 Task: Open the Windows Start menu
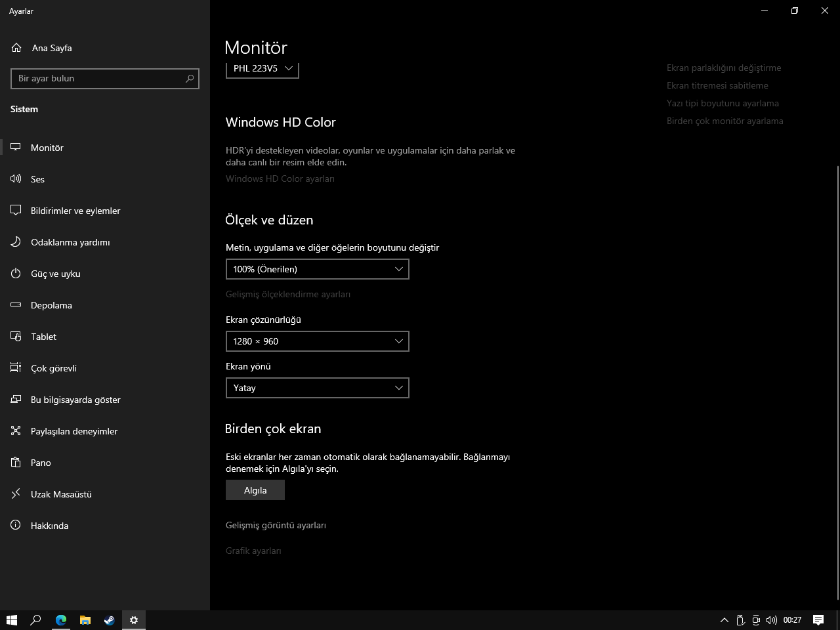click(x=12, y=620)
